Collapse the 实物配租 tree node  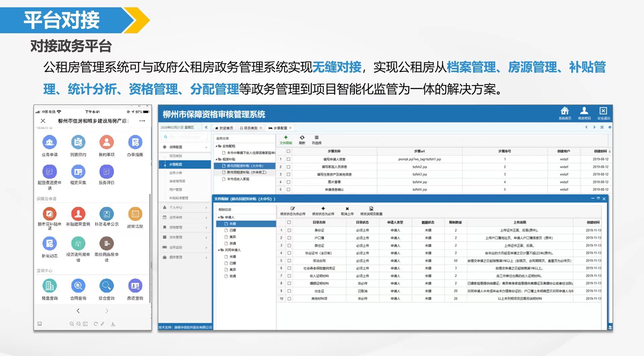pos(216,146)
